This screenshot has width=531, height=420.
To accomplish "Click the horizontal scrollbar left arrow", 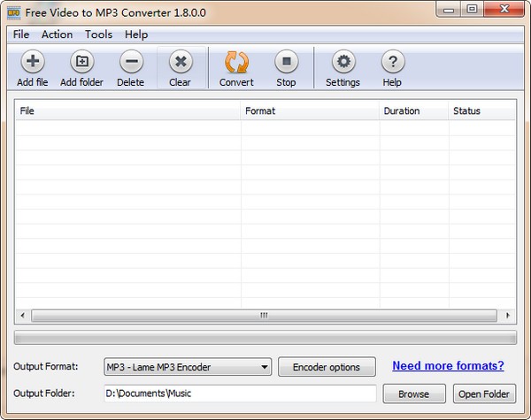I will tap(23, 316).
